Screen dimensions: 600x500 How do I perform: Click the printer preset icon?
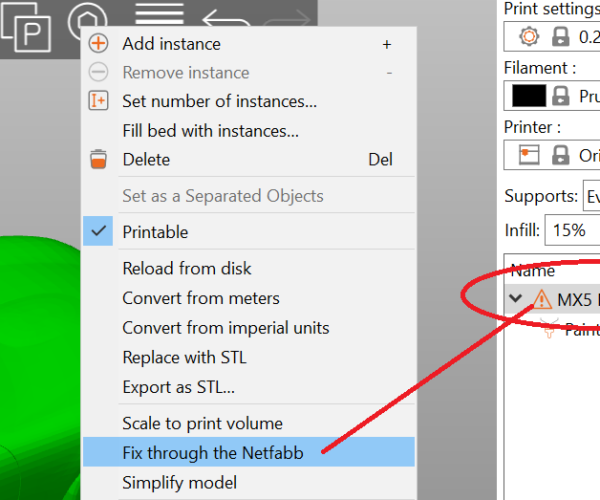pos(528,156)
